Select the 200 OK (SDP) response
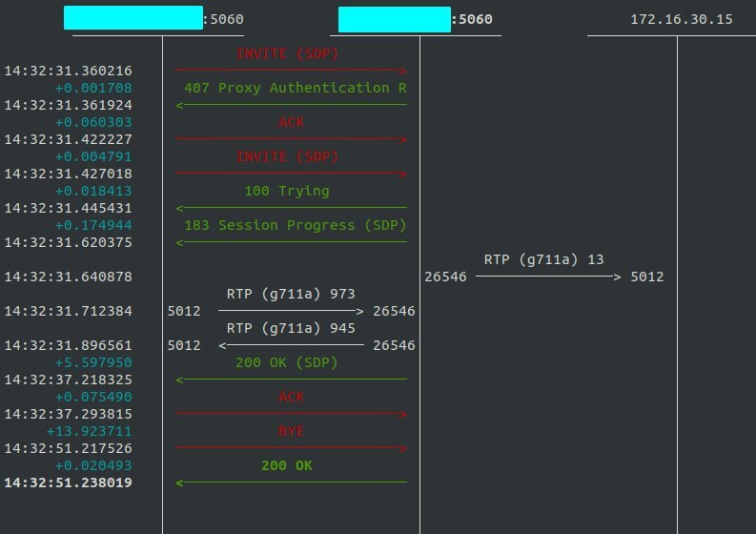Image resolution: width=756 pixels, height=534 pixels. [287, 362]
